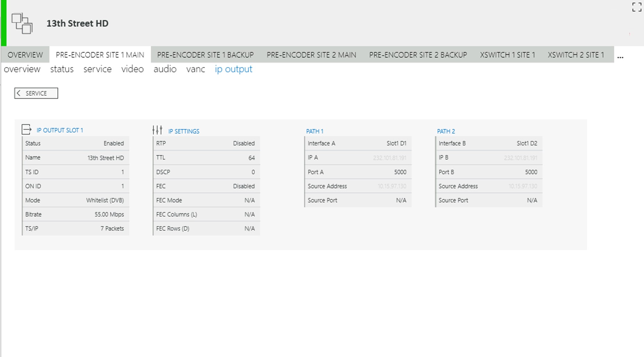Open the PRE-ENCODER SITE 2 MAIN tab

[311, 55]
